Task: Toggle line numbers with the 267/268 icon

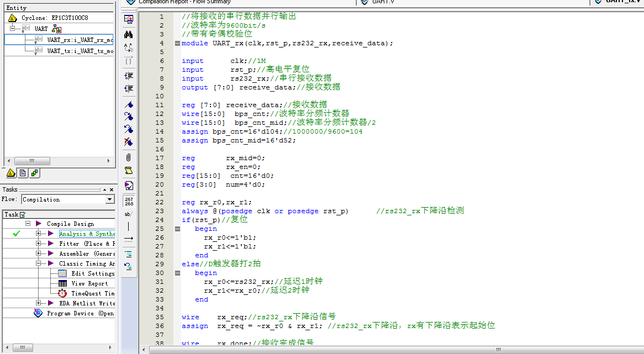Action: coord(129,201)
